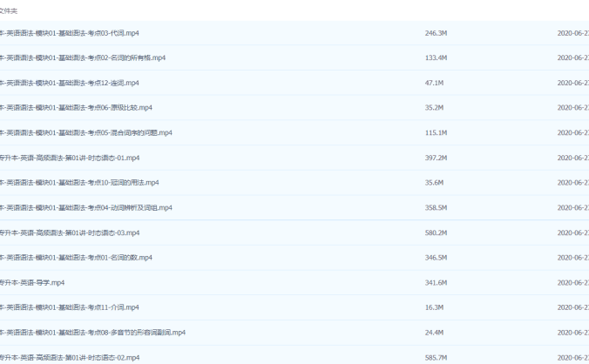Choose the 考点05-混合词序的问题.mp4 file

pyautogui.click(x=86, y=132)
